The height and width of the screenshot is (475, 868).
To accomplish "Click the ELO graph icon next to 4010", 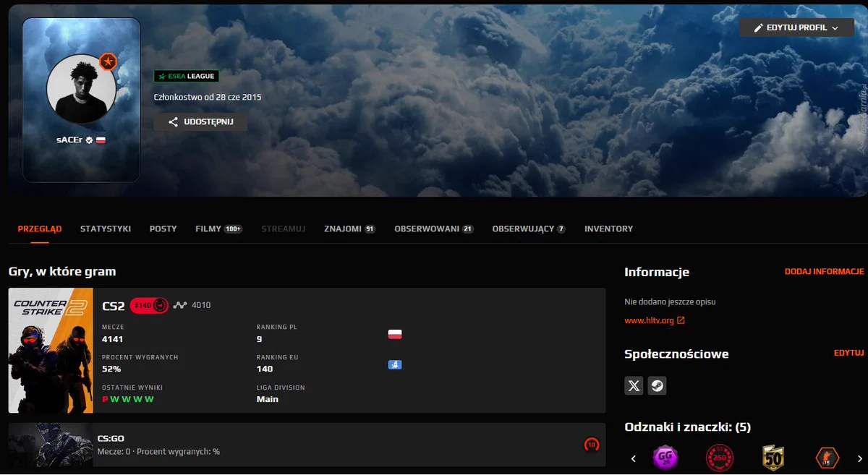I will coord(180,305).
